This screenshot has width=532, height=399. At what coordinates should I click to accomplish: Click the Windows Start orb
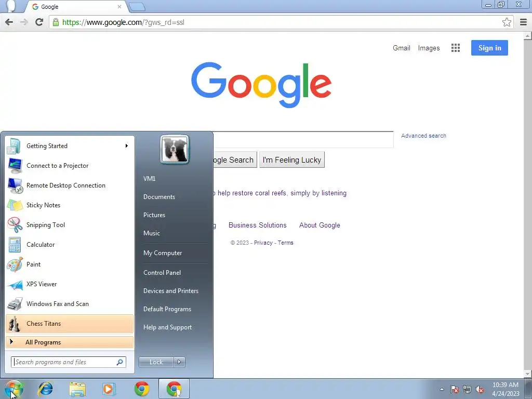14,389
